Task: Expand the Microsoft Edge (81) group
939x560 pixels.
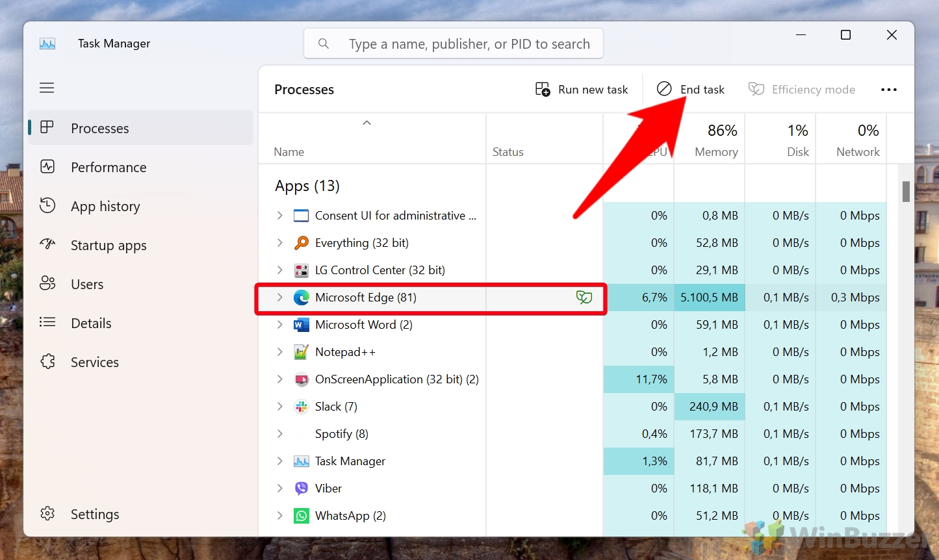Action: [279, 298]
